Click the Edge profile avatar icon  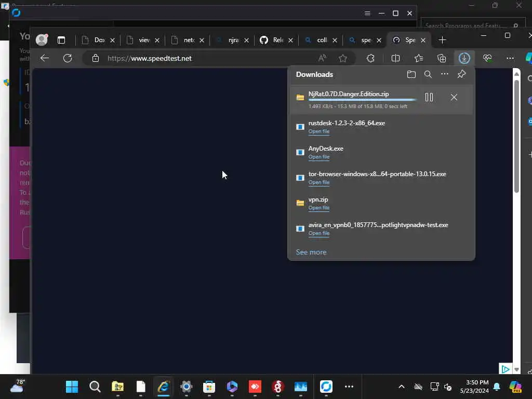pos(42,40)
